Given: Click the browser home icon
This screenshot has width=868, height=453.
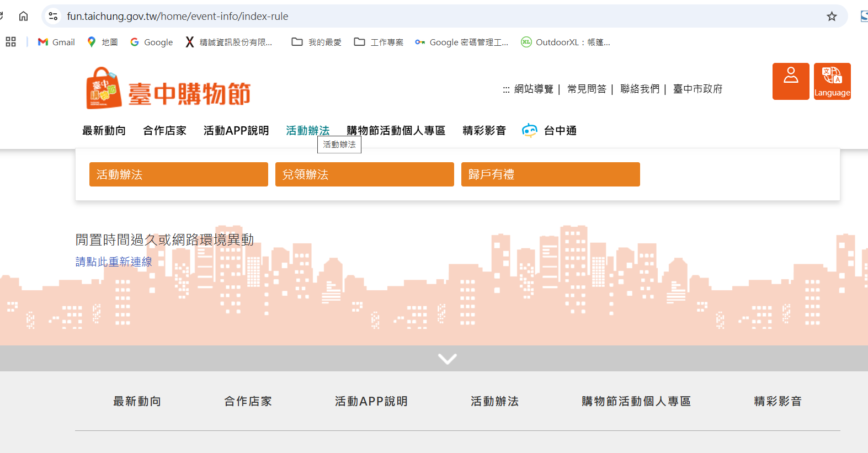Looking at the screenshot, I should point(23,17).
